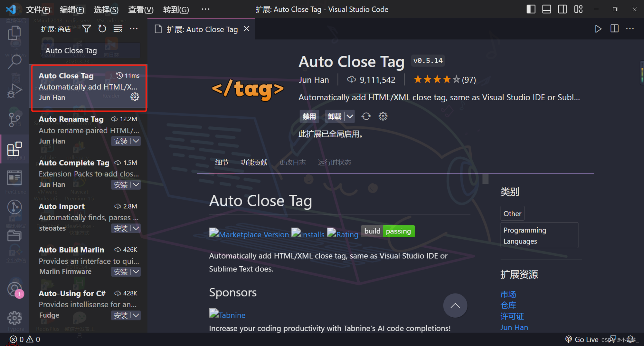Click the README scrollbar thumb
The height and width of the screenshot is (346, 644).
point(486,179)
